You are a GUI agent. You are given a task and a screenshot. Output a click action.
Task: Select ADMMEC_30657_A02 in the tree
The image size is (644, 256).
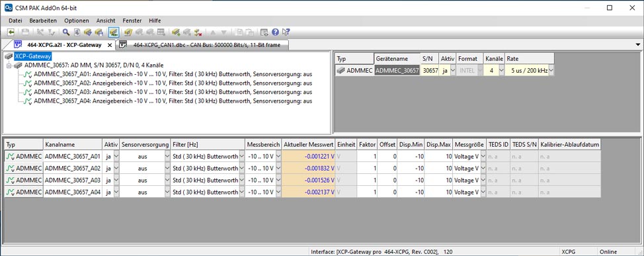pyautogui.click(x=173, y=83)
